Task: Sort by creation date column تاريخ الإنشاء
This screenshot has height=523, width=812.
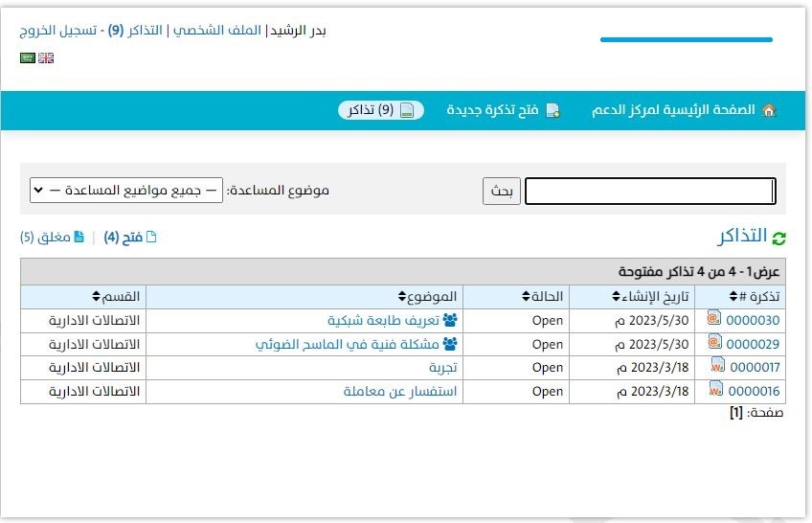Action: [650, 296]
